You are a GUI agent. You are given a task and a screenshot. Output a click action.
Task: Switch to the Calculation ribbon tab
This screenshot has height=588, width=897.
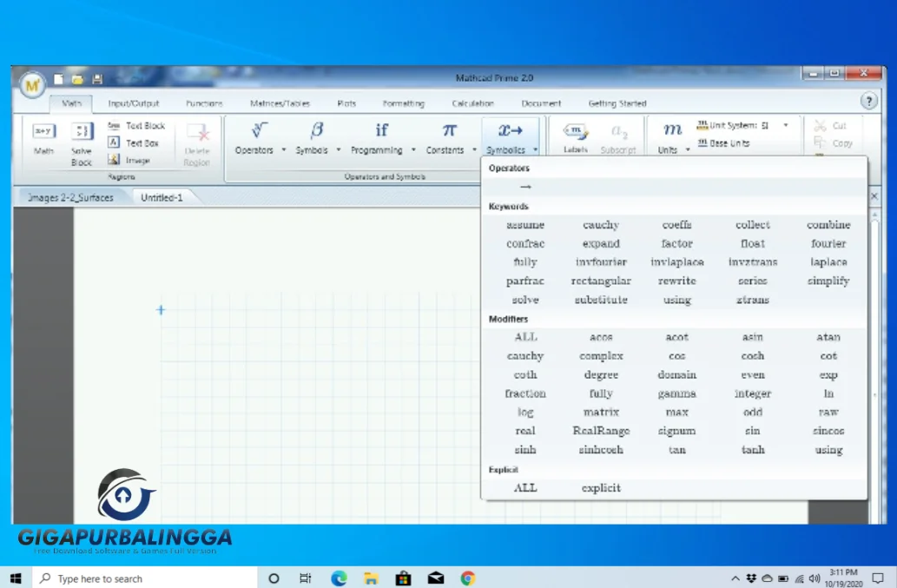pyautogui.click(x=472, y=103)
